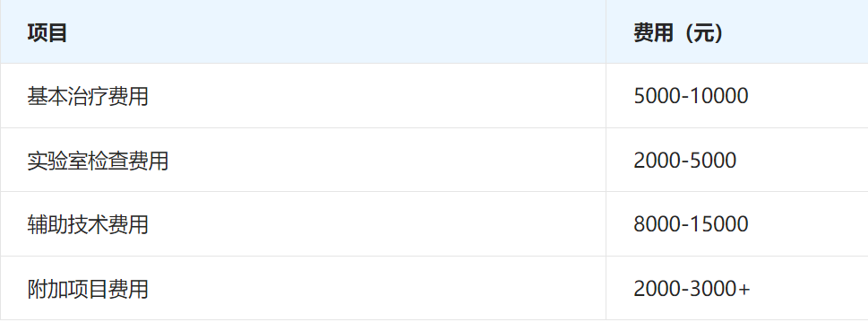Image resolution: width=868 pixels, height=331 pixels.
Task: Click the 附加项目费用 row label
Action: tap(88, 289)
